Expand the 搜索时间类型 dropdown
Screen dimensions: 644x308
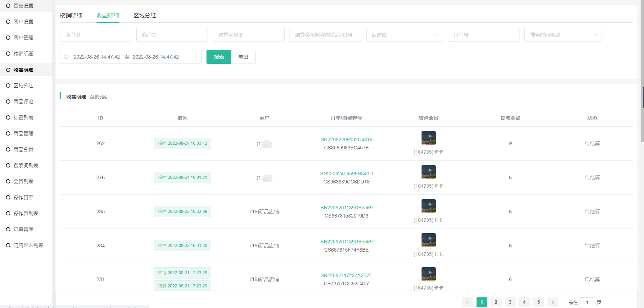coord(562,35)
